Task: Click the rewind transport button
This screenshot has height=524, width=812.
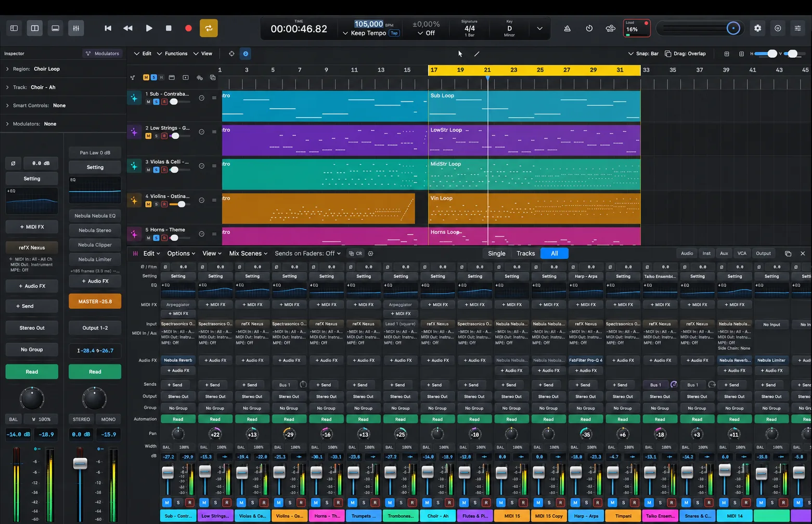Action: pyautogui.click(x=127, y=28)
